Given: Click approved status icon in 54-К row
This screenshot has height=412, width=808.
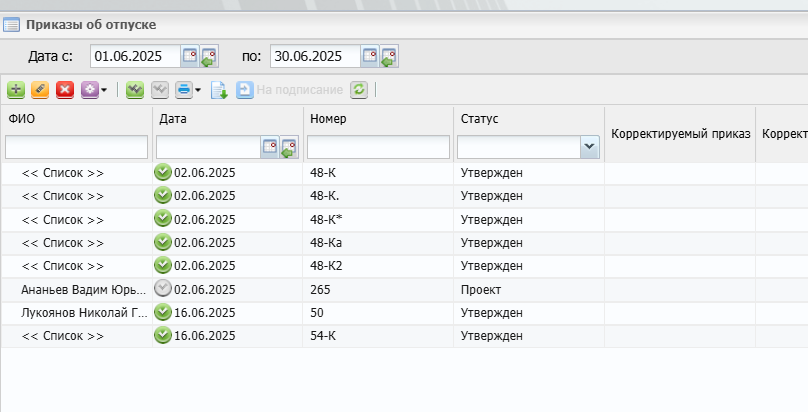Looking at the screenshot, I should 163,335.
